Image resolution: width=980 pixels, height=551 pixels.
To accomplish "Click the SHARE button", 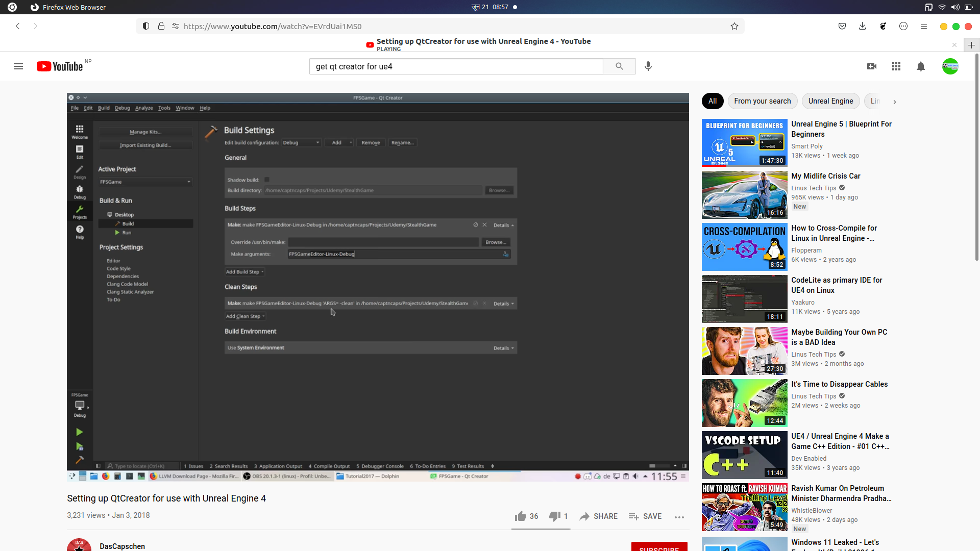I will pyautogui.click(x=599, y=516).
